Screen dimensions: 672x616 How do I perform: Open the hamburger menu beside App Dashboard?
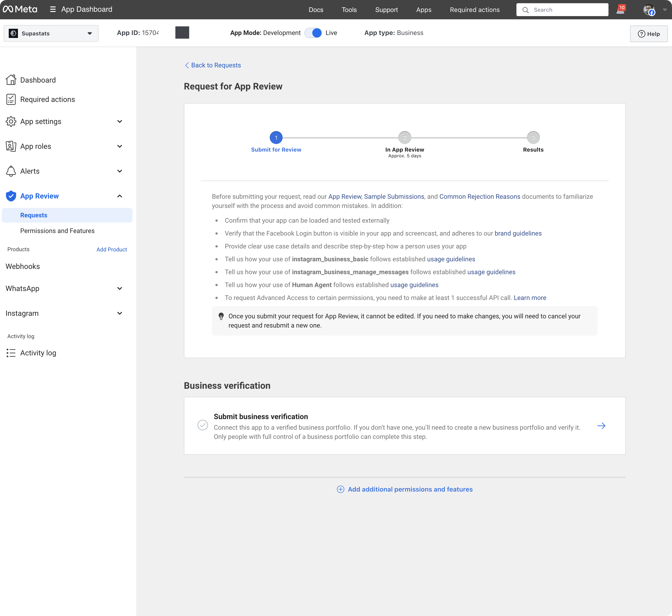pos(53,9)
